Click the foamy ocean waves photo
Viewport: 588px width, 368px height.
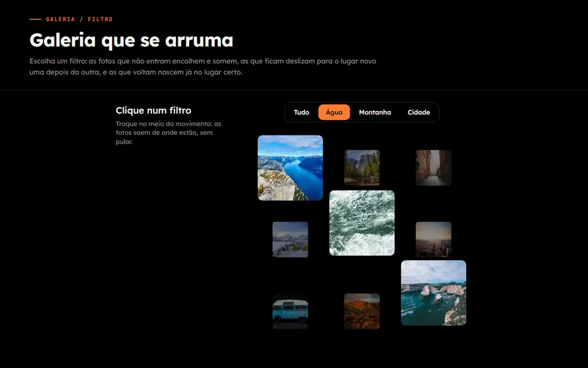[x=362, y=223]
